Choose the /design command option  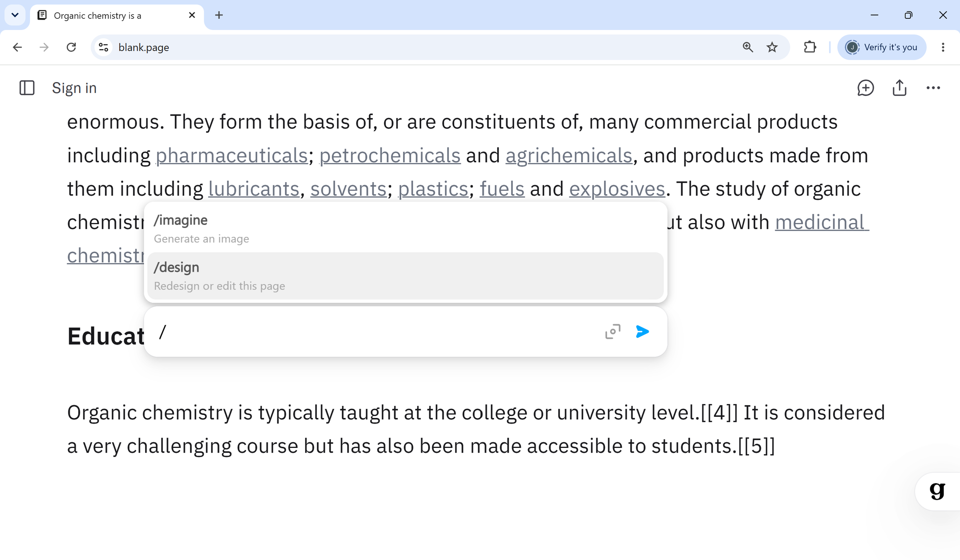coord(405,276)
